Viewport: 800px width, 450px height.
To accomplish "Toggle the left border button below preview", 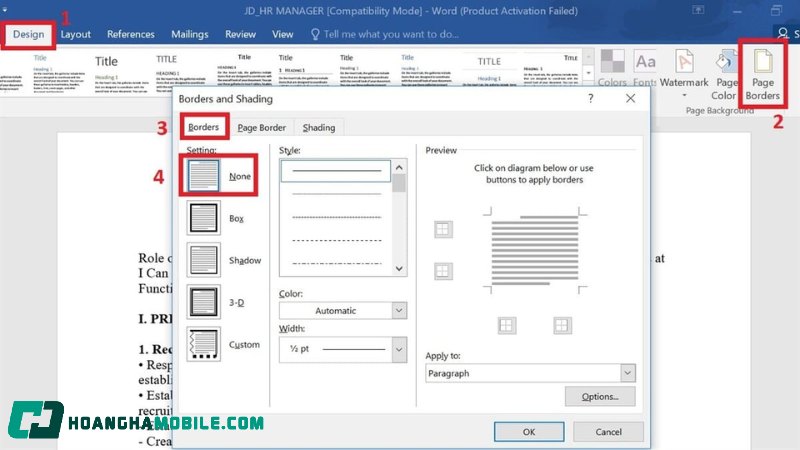I will pos(507,325).
